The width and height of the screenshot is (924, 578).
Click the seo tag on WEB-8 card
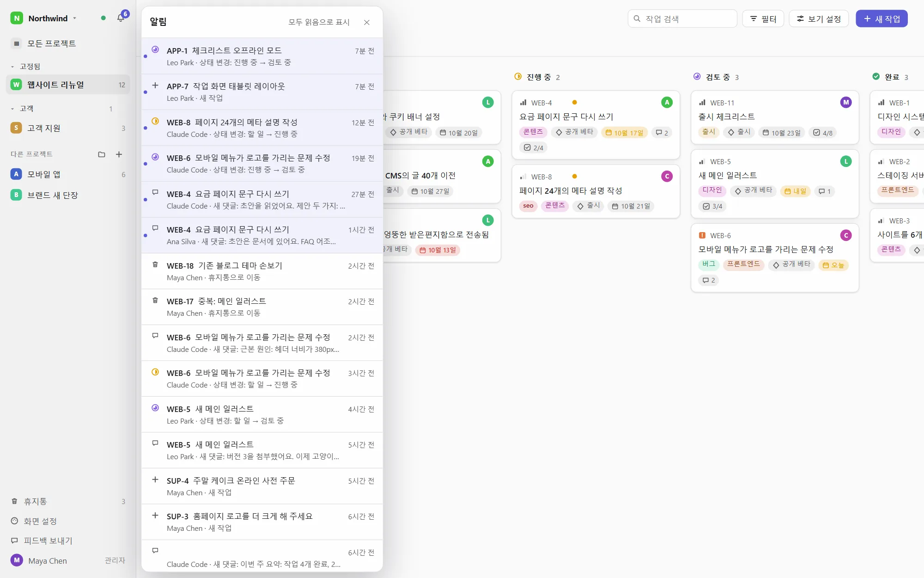pyautogui.click(x=529, y=206)
